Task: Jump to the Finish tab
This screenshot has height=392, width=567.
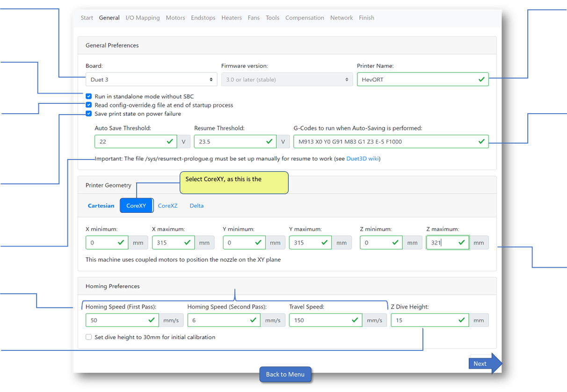Action: point(366,18)
